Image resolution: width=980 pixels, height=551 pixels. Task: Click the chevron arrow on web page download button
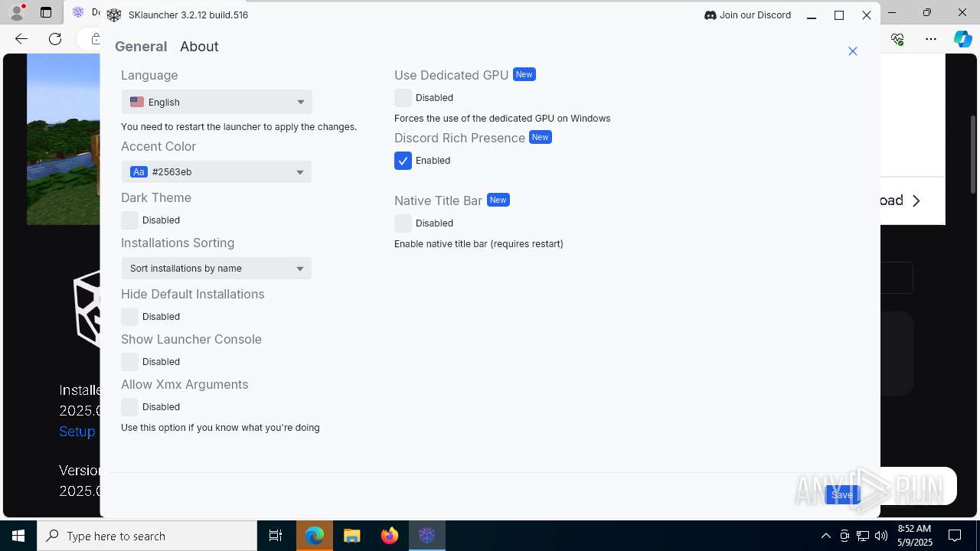point(916,201)
